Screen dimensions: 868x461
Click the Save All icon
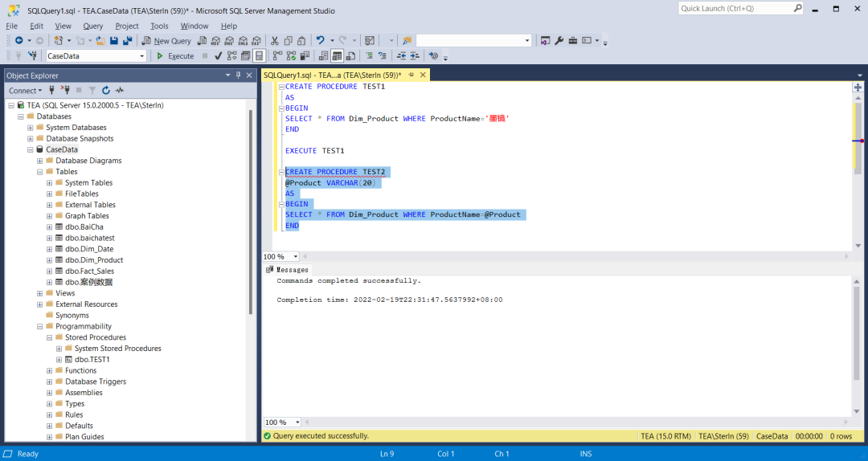[127, 40]
